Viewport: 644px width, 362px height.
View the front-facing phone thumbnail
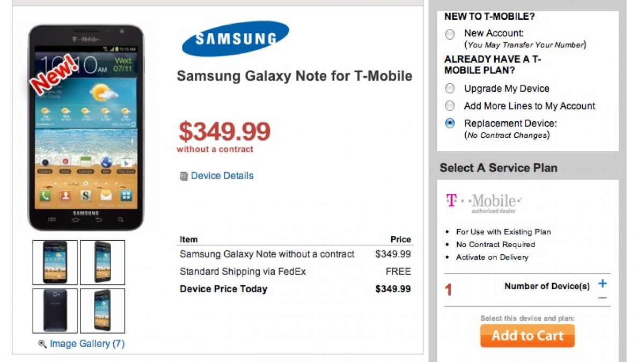55,262
